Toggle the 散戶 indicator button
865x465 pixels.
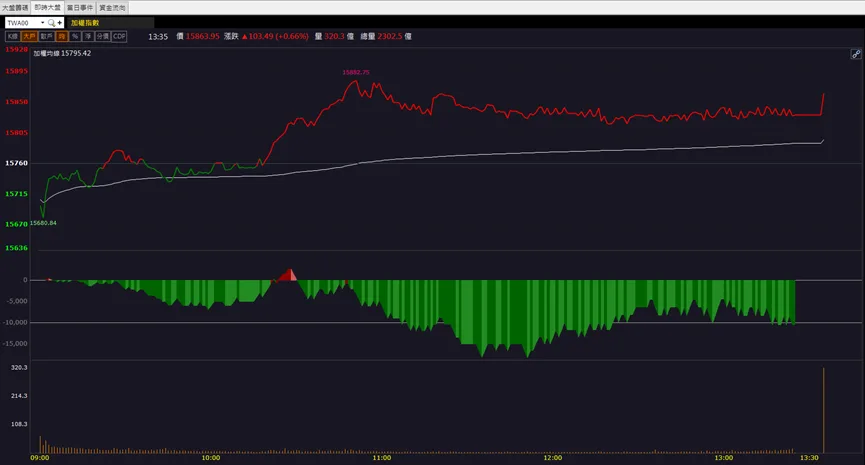[46, 36]
